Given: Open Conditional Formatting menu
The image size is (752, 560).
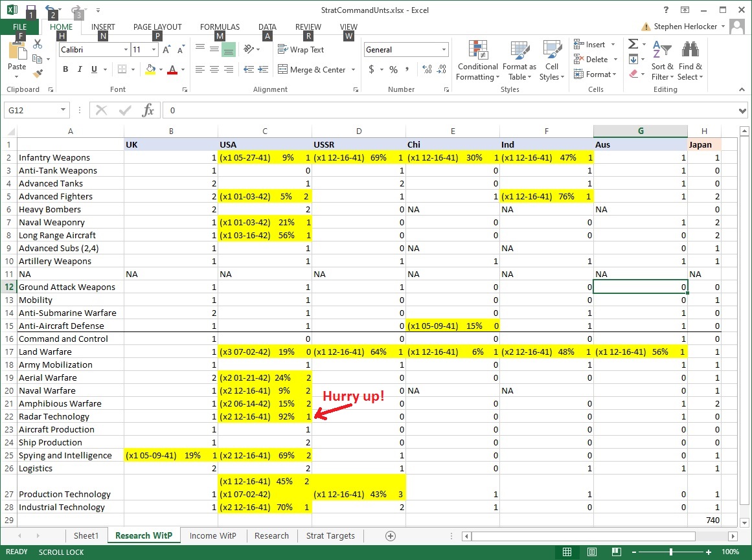Looking at the screenshot, I should (477, 60).
